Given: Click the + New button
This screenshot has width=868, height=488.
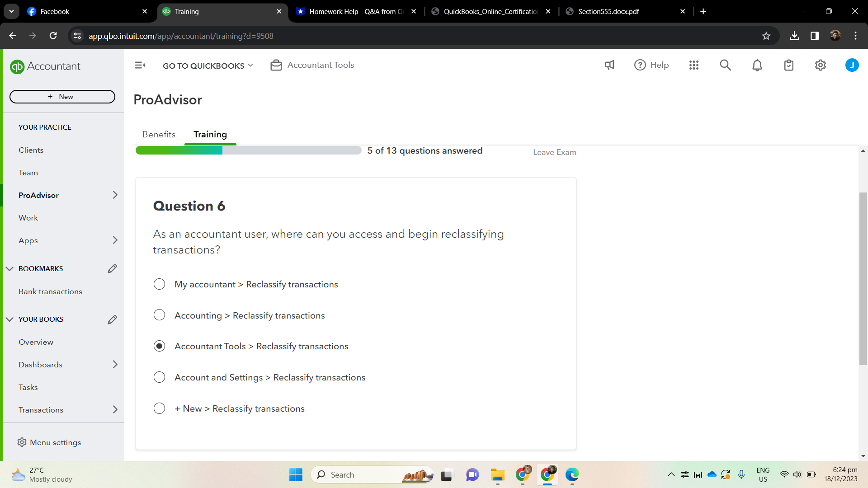Looking at the screenshot, I should [x=62, y=96].
